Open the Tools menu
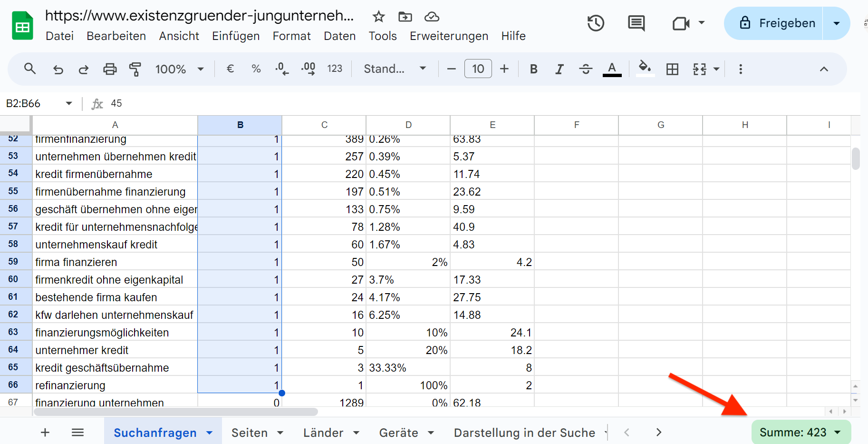868x444 pixels. (x=383, y=36)
